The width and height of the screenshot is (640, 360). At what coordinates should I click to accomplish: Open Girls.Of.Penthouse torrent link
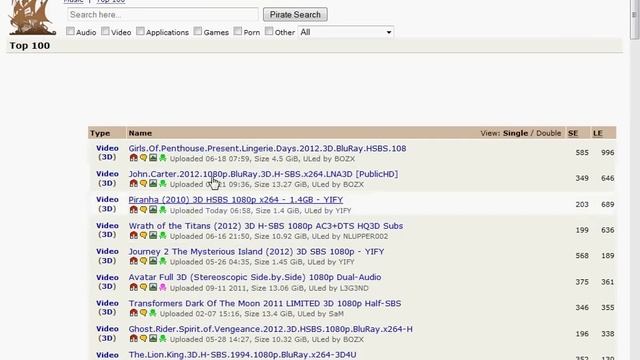pyautogui.click(x=267, y=148)
